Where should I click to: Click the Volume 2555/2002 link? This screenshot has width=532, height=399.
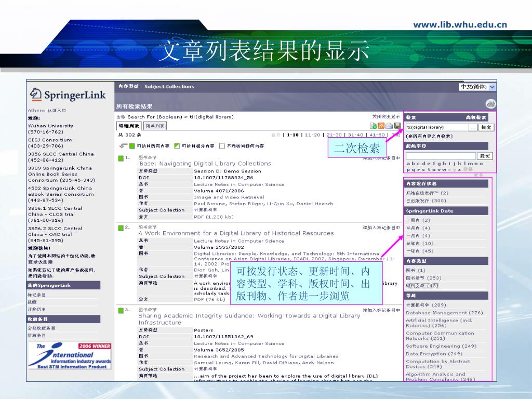point(219,247)
